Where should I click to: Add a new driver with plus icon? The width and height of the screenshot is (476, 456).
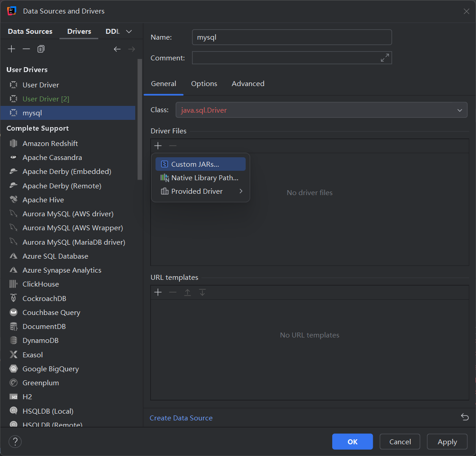point(12,49)
